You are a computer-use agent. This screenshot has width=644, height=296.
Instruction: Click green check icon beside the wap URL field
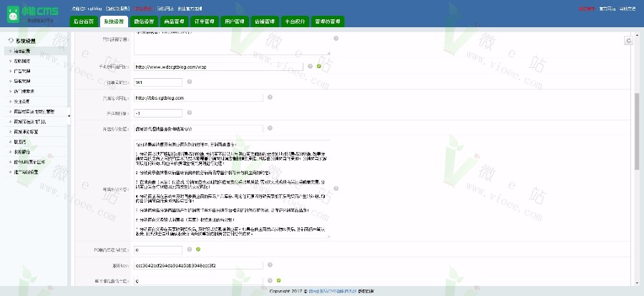pyautogui.click(x=318, y=66)
